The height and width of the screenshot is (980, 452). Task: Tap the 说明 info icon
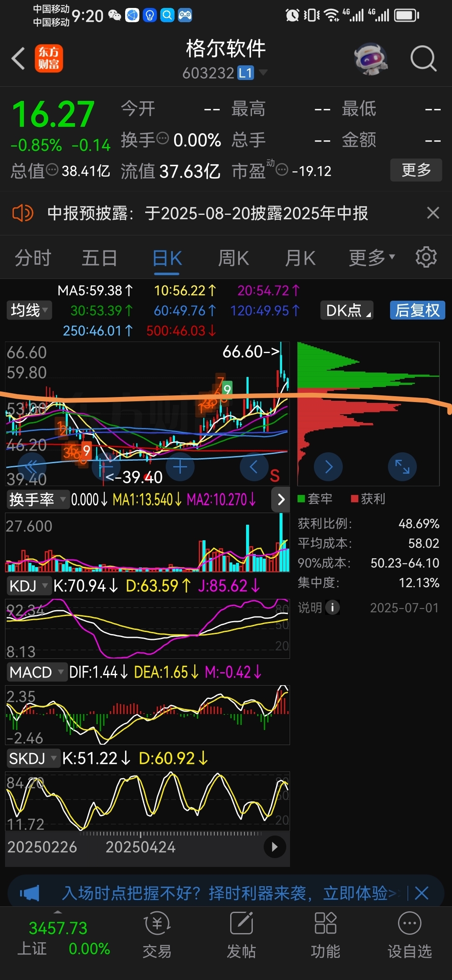tap(333, 607)
